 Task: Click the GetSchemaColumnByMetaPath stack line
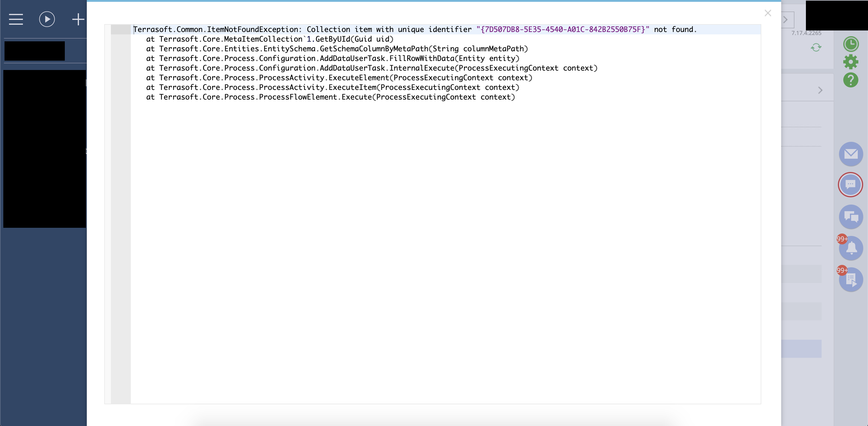[x=337, y=49]
